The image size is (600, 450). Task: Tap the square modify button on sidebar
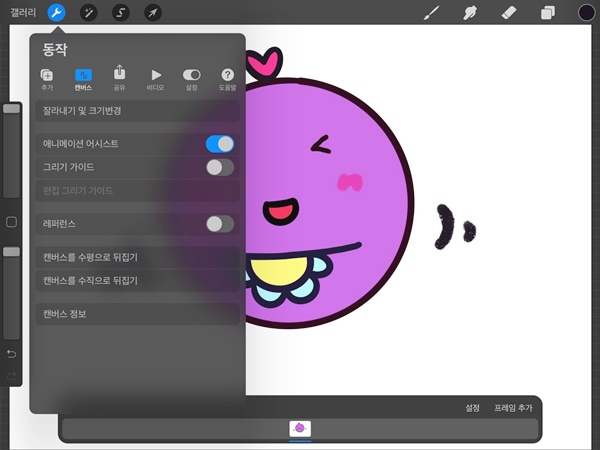pos(11,222)
